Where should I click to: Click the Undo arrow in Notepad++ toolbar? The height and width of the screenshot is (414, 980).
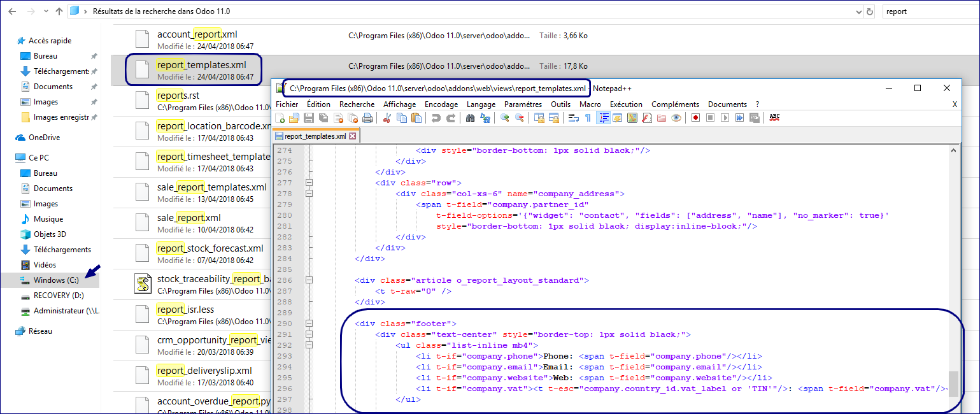tap(436, 118)
